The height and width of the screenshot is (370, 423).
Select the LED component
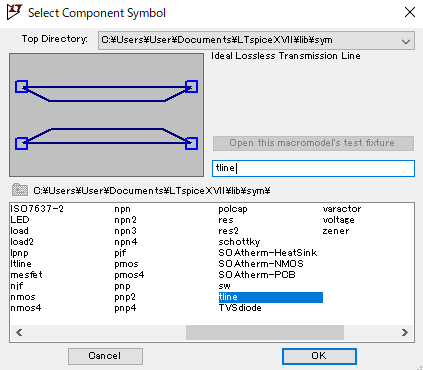(x=20, y=220)
